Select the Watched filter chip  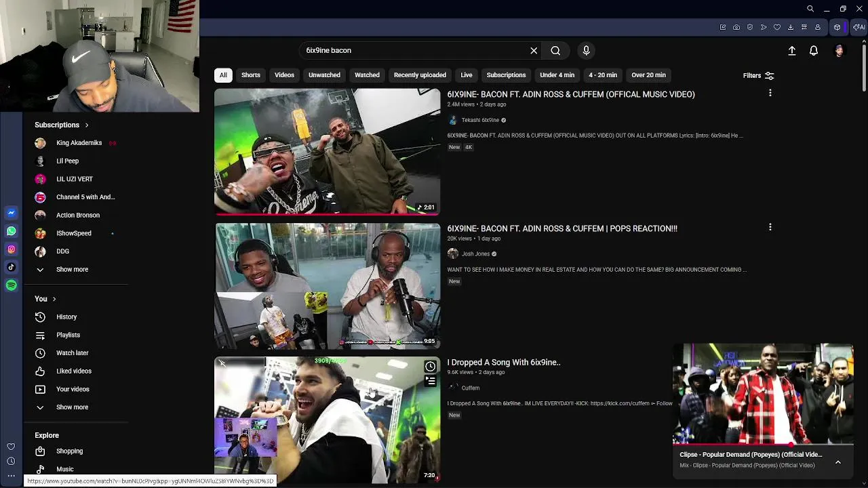tap(367, 75)
